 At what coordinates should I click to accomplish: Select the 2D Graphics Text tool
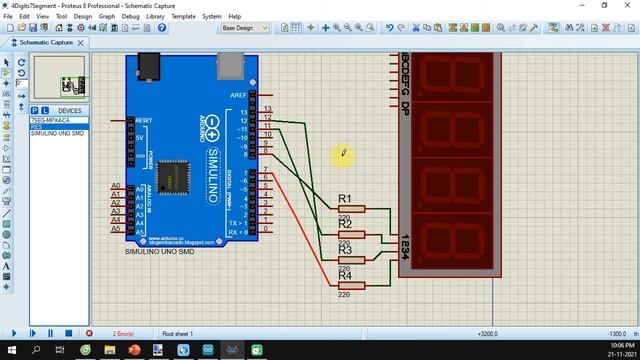[6, 266]
